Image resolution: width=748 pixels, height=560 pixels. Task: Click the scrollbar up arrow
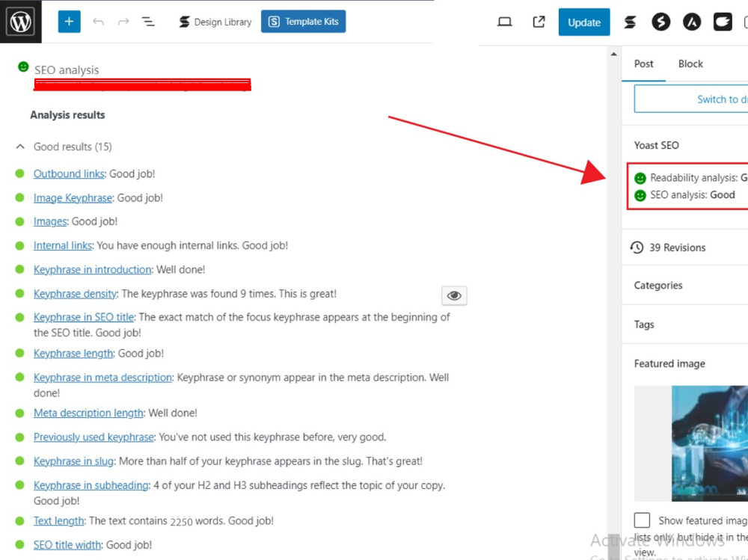(613, 55)
